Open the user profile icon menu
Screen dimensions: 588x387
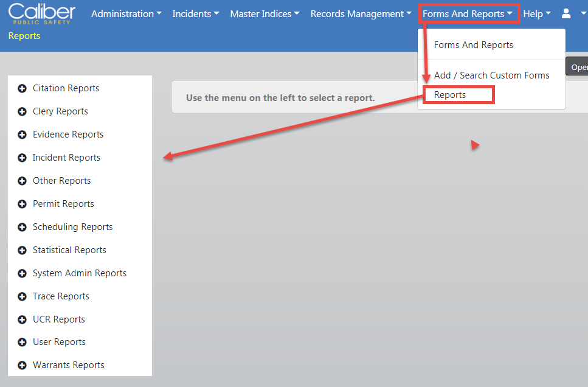click(570, 13)
